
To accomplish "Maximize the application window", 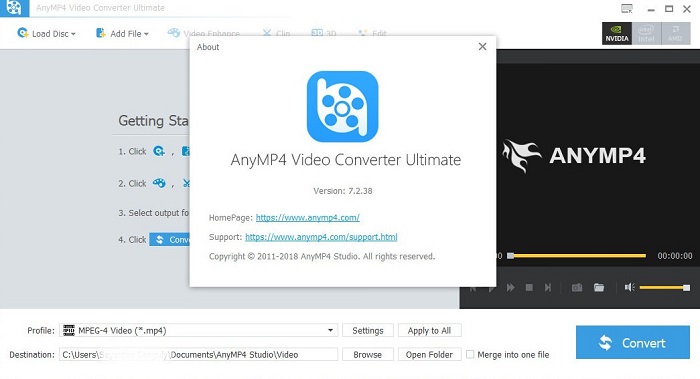I will pyautogui.click(x=669, y=8).
